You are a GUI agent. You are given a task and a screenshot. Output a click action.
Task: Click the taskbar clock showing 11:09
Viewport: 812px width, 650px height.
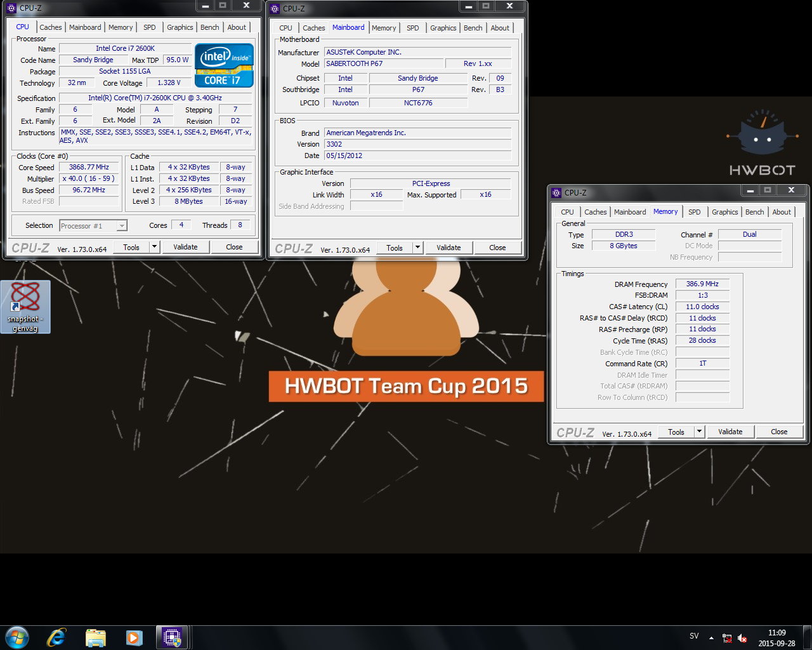tap(776, 638)
